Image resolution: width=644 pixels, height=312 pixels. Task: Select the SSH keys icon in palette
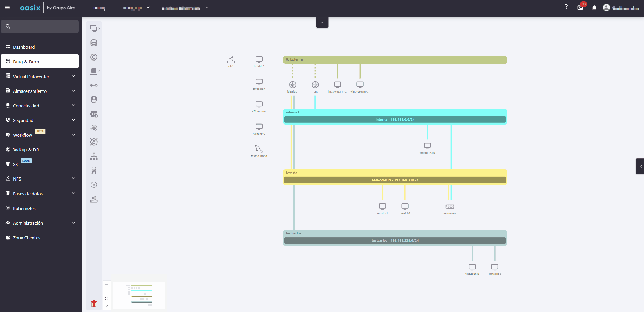[94, 170]
